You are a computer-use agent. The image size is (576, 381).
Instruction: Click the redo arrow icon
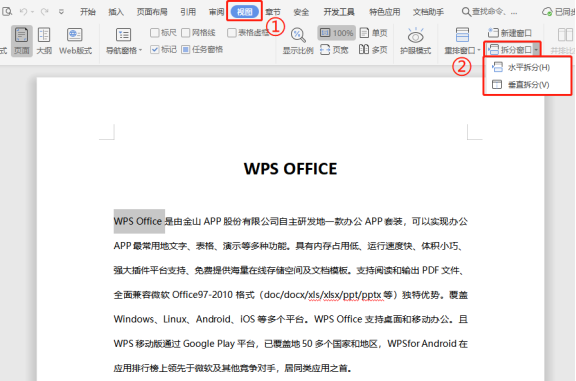pos(44,12)
